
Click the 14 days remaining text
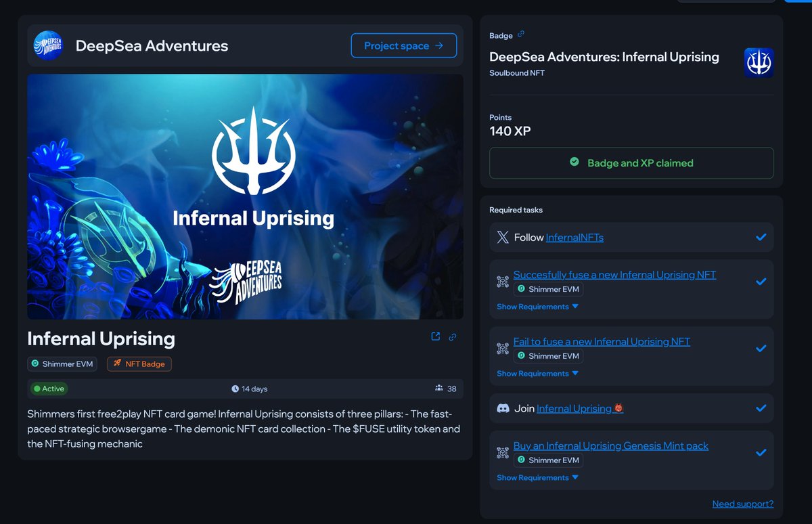pyautogui.click(x=254, y=389)
